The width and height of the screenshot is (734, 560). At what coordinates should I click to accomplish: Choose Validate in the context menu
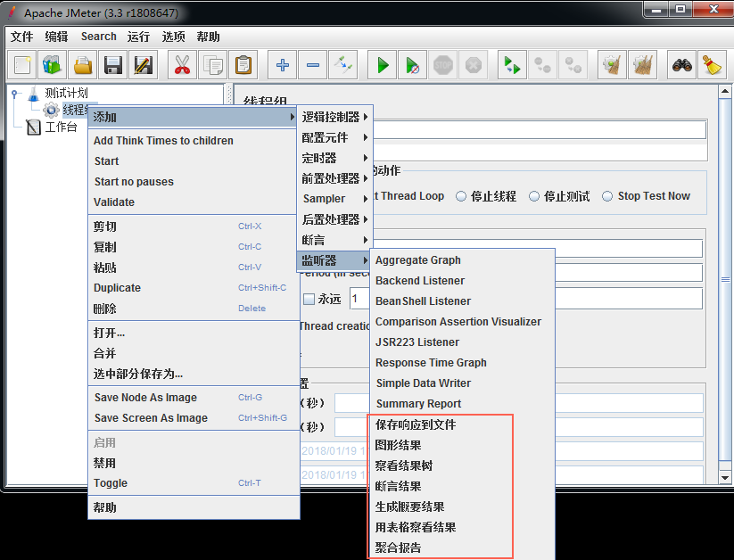pyautogui.click(x=194, y=202)
